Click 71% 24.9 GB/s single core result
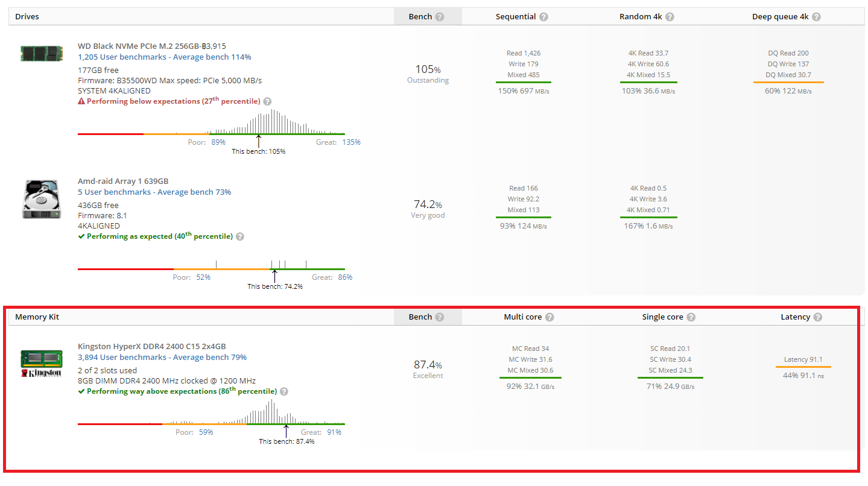This screenshot has height=486, width=868. pyautogui.click(x=670, y=387)
